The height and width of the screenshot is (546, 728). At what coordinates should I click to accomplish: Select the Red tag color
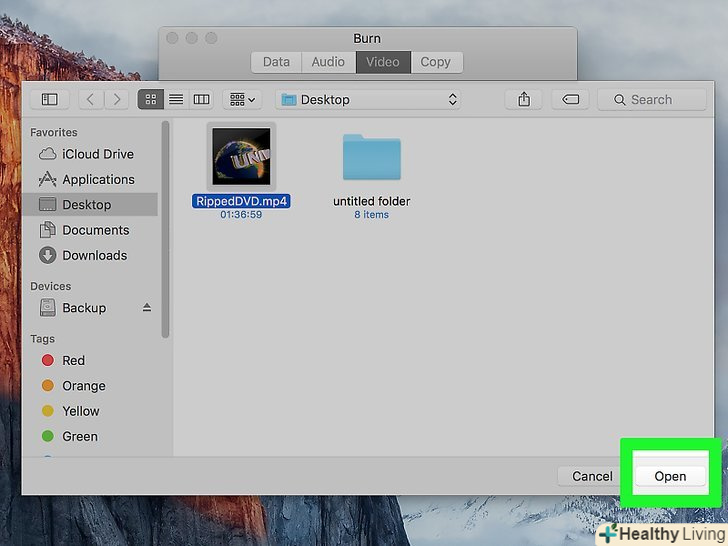click(x=74, y=360)
